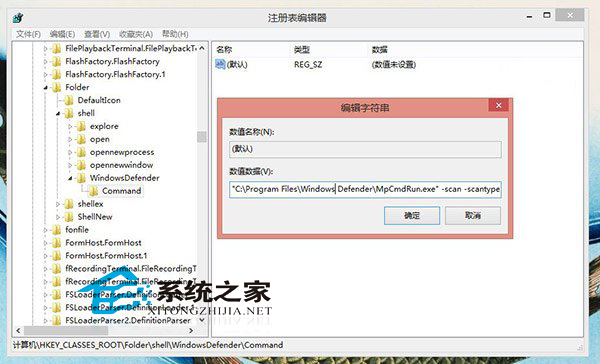
Task: Click the Registry Editor app icon in title bar
Action: pyautogui.click(x=18, y=18)
